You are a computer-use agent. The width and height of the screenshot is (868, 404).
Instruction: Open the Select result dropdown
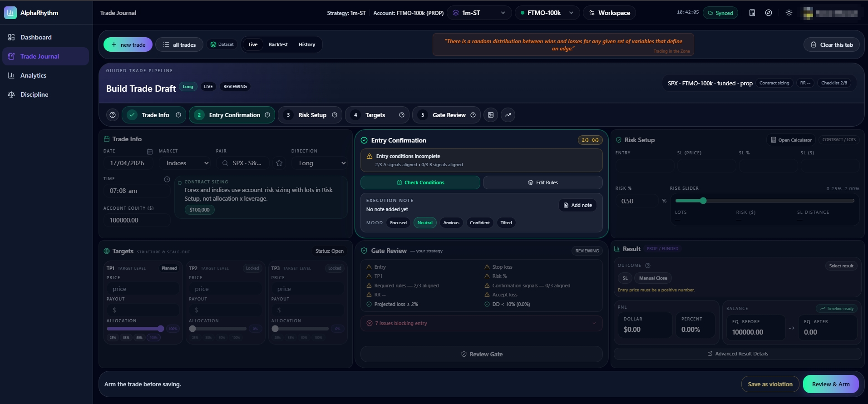point(841,266)
